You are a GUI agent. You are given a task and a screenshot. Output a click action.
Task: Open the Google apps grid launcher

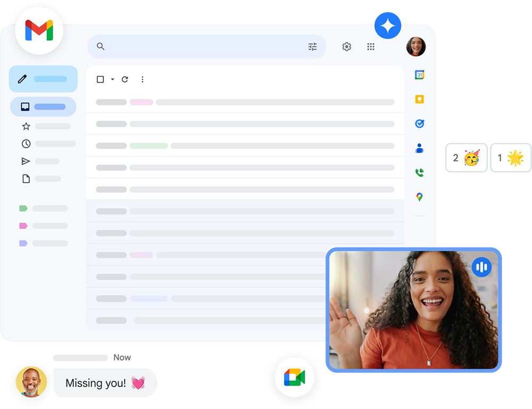click(371, 47)
